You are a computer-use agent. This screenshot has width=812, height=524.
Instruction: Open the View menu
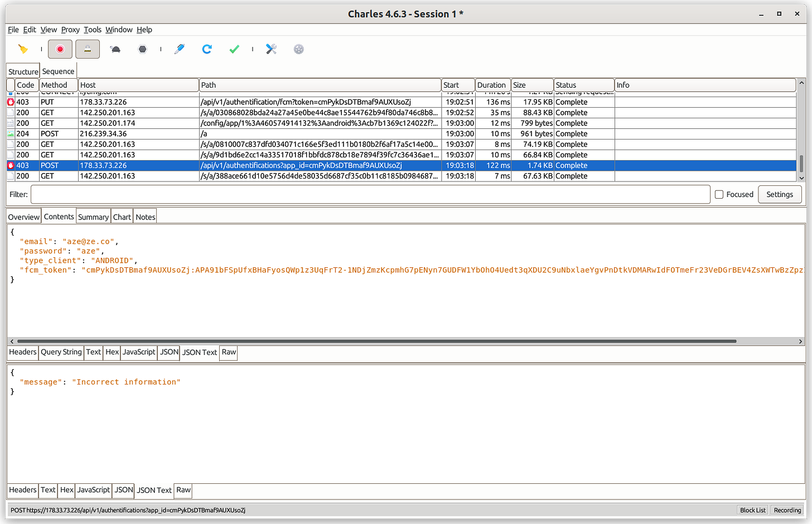tap(49, 30)
